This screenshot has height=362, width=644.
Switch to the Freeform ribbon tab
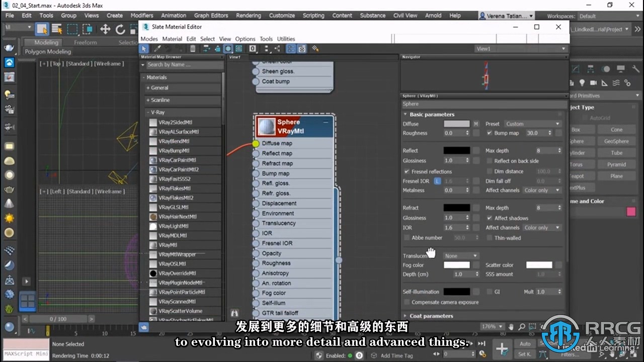tap(86, 43)
